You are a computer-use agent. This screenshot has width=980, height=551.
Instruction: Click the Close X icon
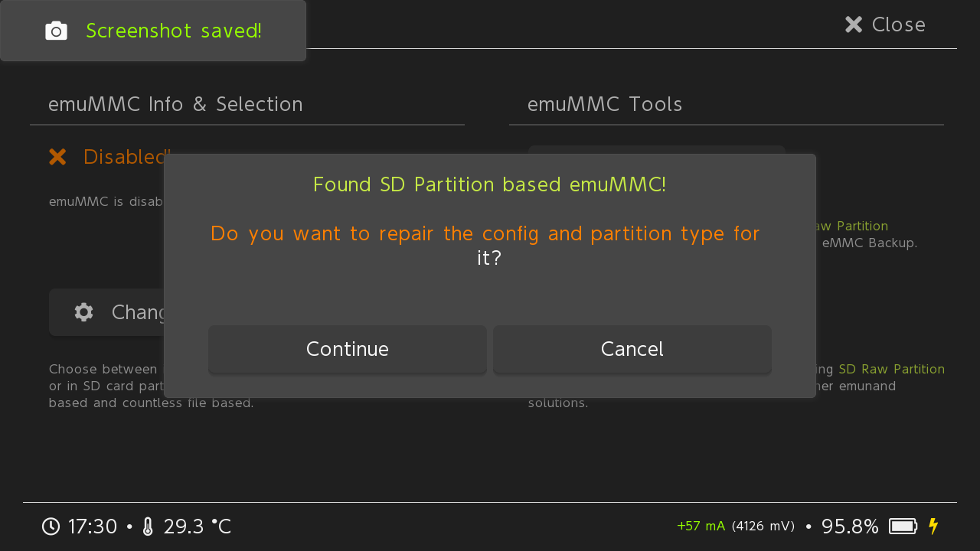click(854, 24)
